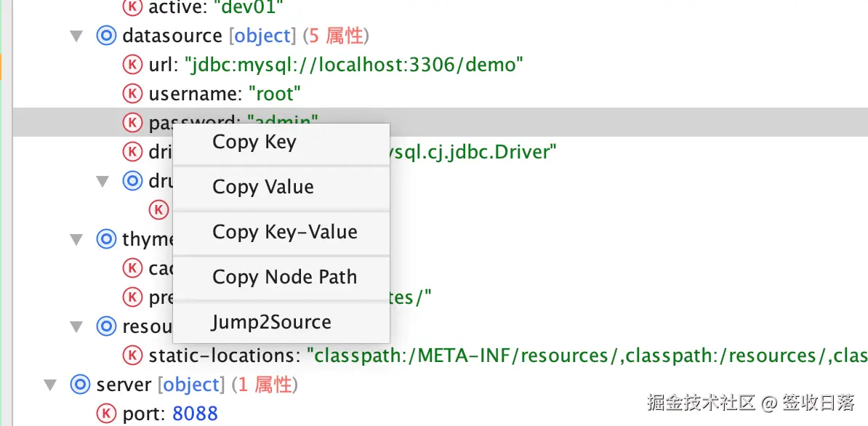The image size is (868, 426).
Task: Click the K icon beside the url key
Action: [132, 64]
